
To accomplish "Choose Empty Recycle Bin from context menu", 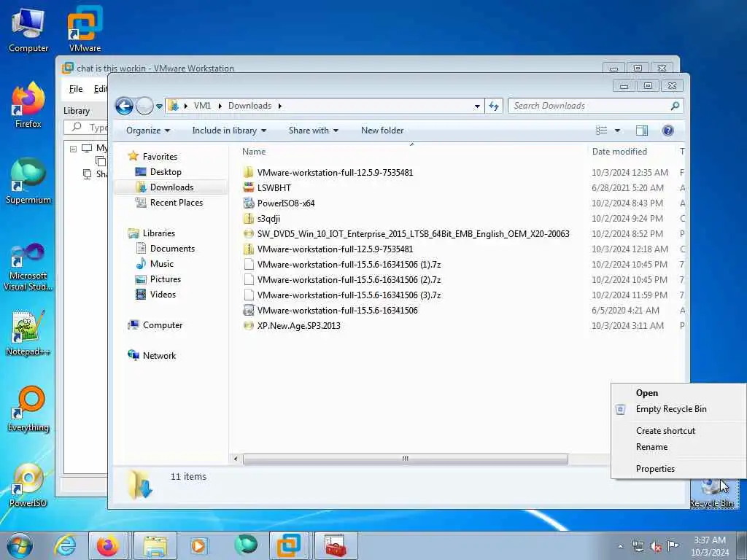I will [671, 409].
